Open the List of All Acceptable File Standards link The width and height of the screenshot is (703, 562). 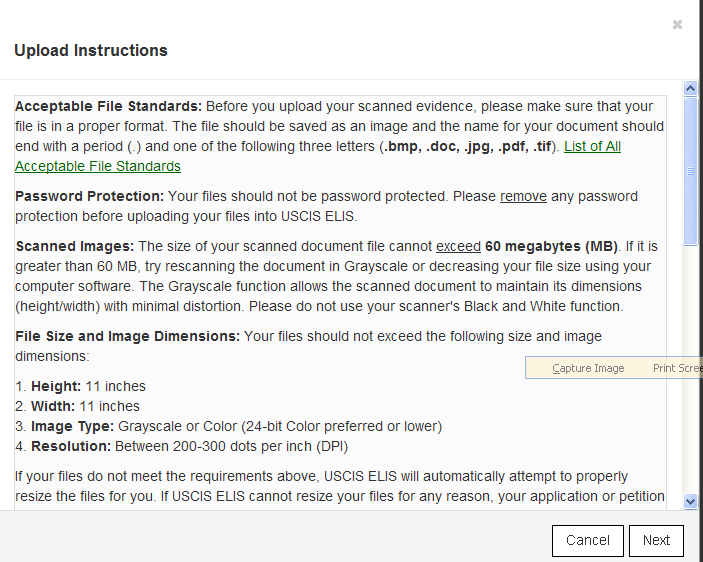click(592, 147)
